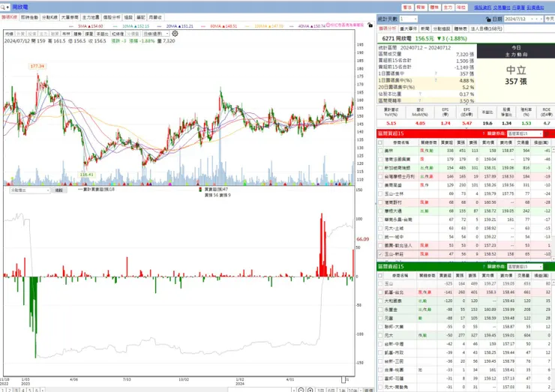The height and width of the screenshot is (392, 555).
Task: Click the timeline range handle at chart bottom
Action: 343,379
